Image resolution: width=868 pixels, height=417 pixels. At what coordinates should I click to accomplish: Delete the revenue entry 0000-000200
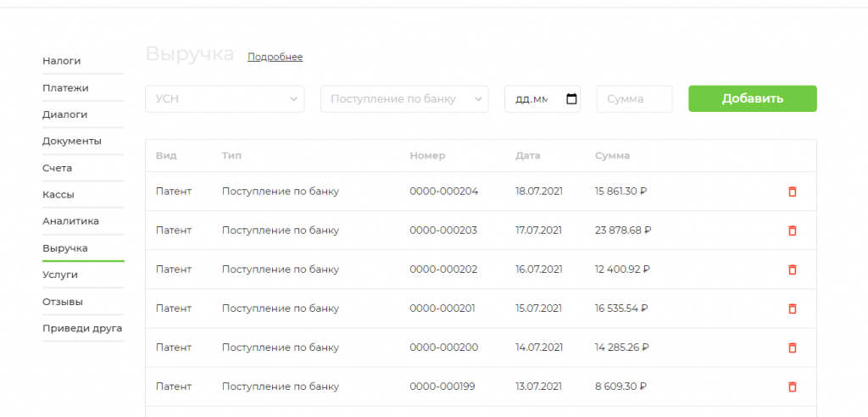pyautogui.click(x=793, y=347)
